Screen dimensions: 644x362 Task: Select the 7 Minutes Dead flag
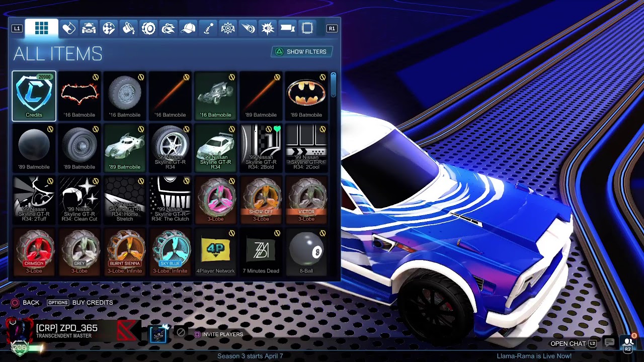(x=261, y=252)
